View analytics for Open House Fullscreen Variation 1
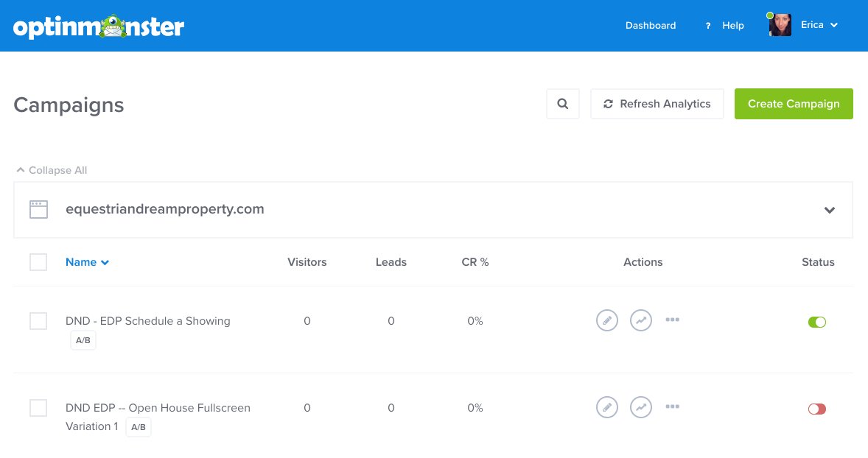Image resolution: width=868 pixels, height=458 pixels. tap(641, 407)
